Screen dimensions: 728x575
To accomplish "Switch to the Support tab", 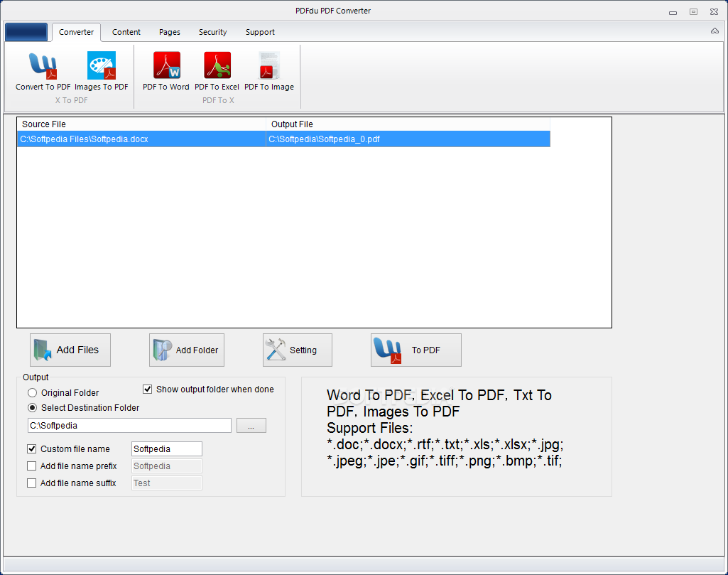I will click(x=260, y=32).
